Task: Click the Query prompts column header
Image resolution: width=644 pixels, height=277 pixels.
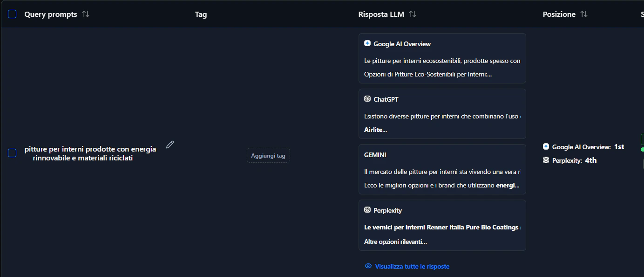Action: [x=51, y=14]
